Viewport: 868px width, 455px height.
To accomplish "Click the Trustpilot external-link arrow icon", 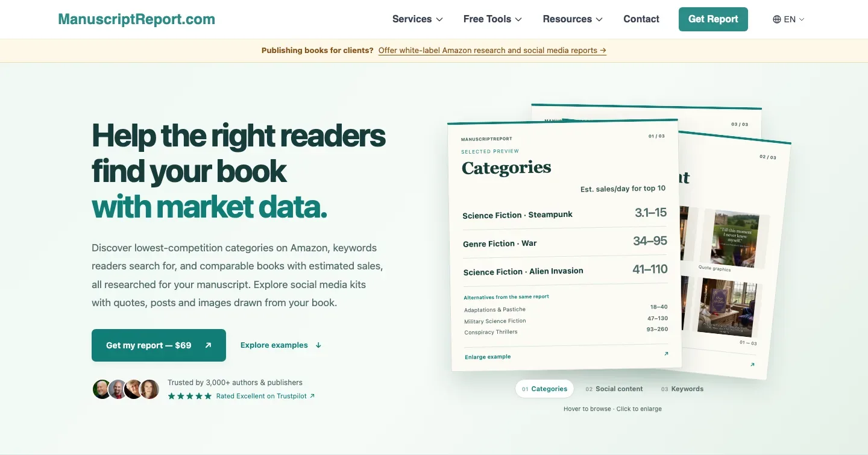I will tap(312, 396).
